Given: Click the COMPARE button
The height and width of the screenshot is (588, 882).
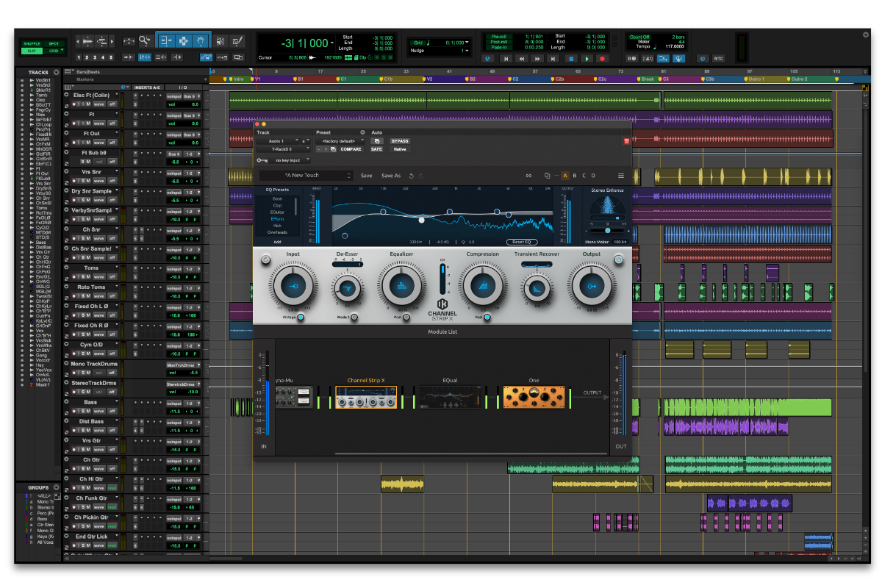Looking at the screenshot, I should pyautogui.click(x=351, y=149).
